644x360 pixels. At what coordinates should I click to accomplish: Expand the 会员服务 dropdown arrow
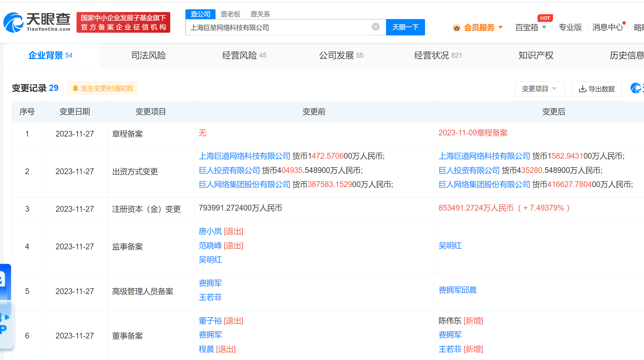coord(501,28)
